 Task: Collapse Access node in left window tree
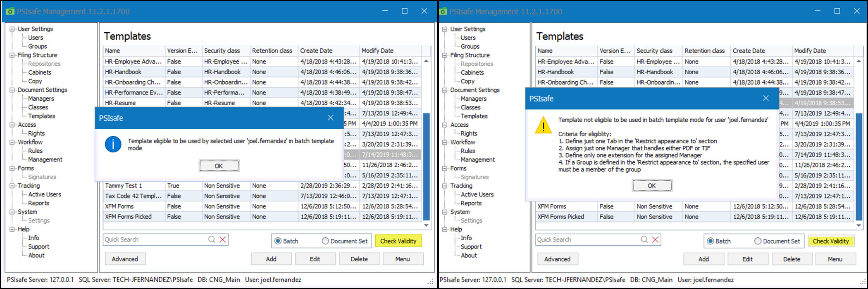tap(12, 125)
